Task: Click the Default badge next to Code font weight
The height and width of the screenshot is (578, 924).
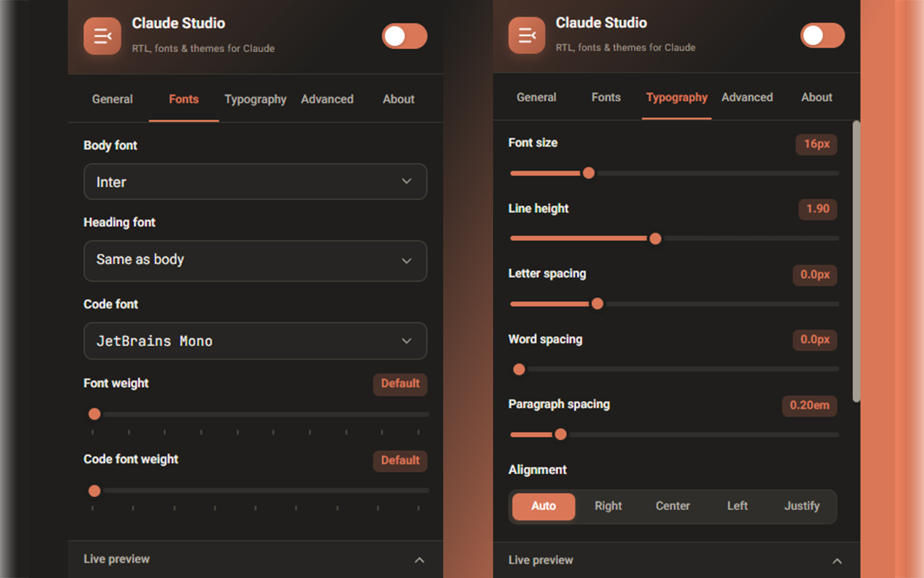Action: 401,460
